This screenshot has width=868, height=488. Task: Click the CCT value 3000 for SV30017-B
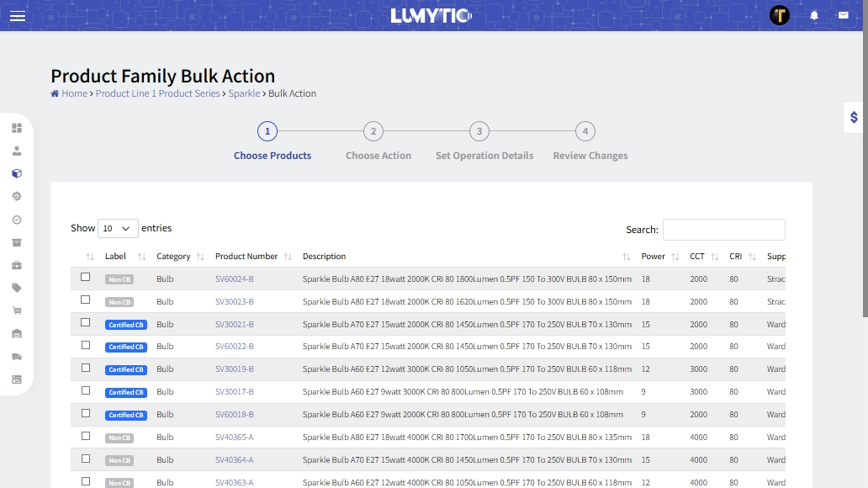pos(699,392)
